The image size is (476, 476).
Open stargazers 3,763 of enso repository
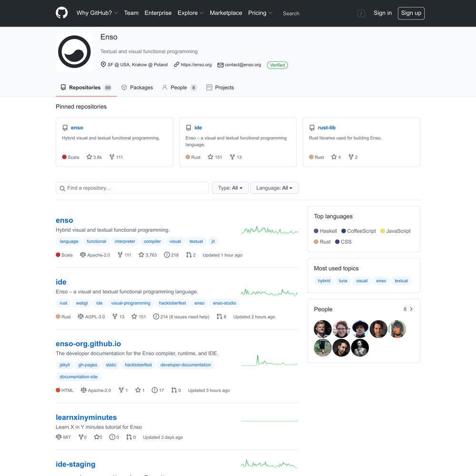coord(148,255)
